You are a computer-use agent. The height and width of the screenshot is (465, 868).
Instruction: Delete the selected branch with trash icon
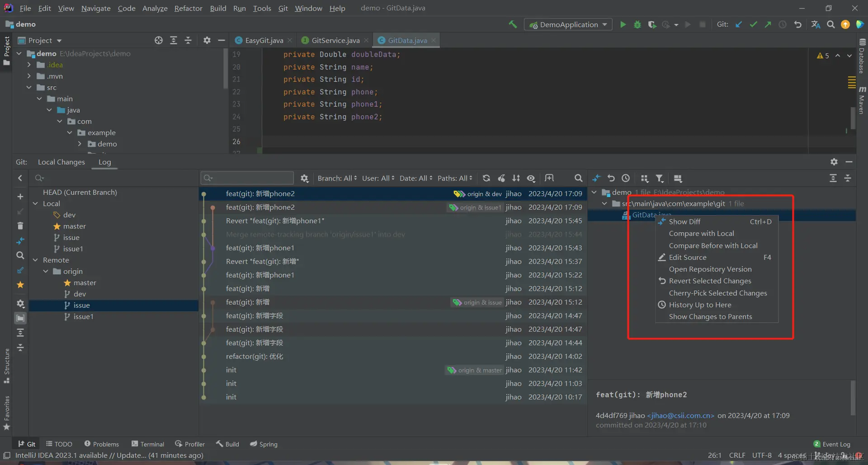pos(20,225)
